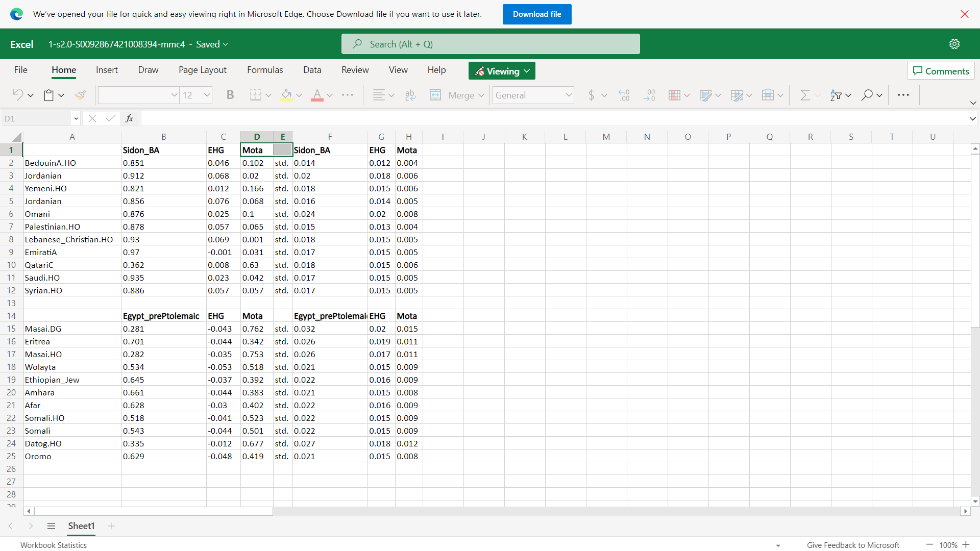The image size is (980, 551).
Task: Expand the formula bar chevron
Action: [972, 119]
